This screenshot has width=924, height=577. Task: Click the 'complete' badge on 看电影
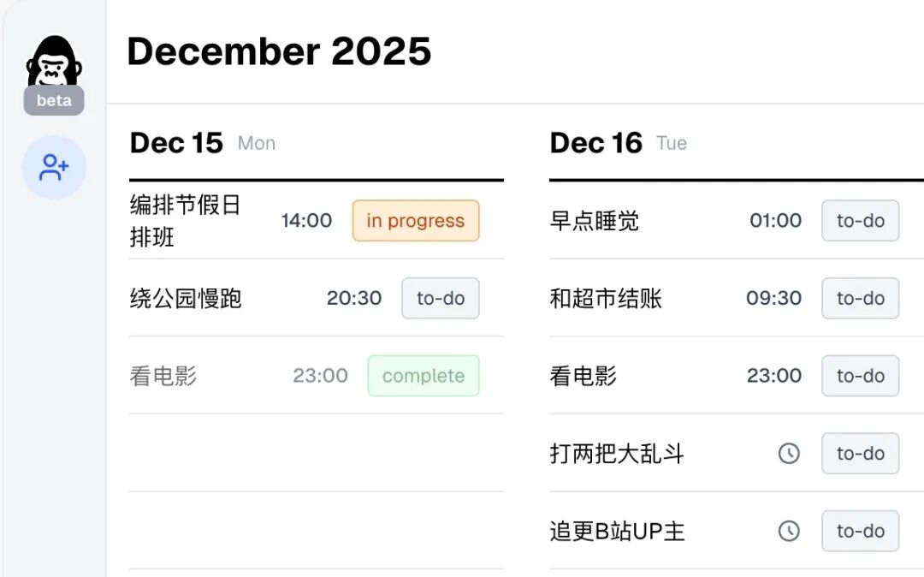(x=423, y=376)
